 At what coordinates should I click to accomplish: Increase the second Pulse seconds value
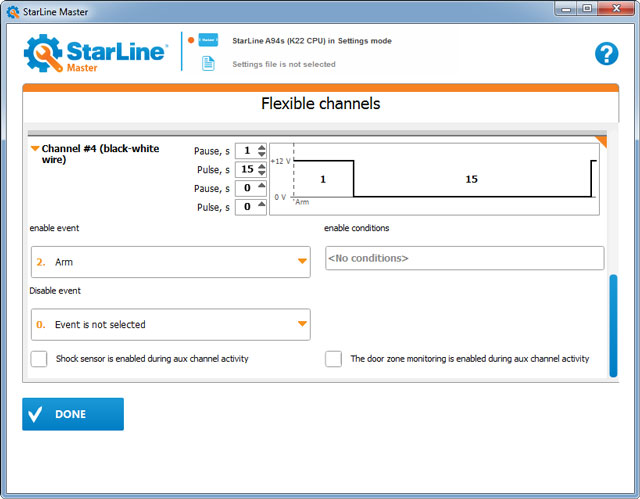(262, 204)
